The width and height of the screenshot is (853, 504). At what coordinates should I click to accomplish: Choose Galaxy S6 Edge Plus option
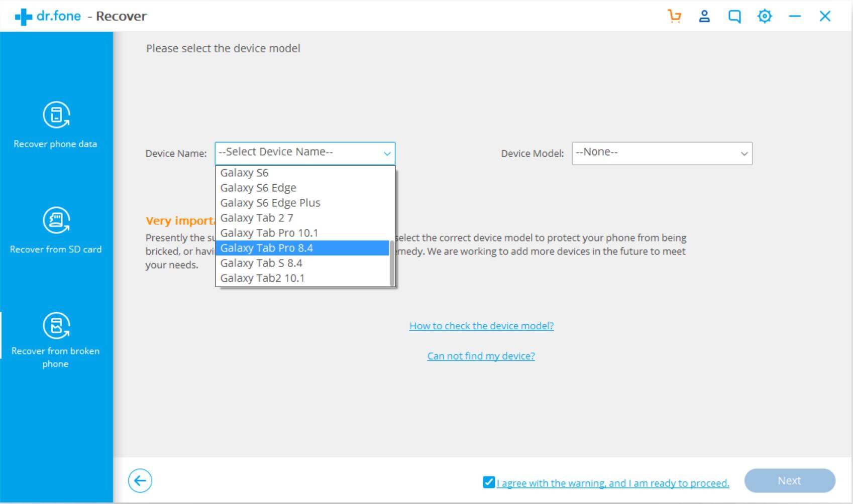tap(302, 203)
